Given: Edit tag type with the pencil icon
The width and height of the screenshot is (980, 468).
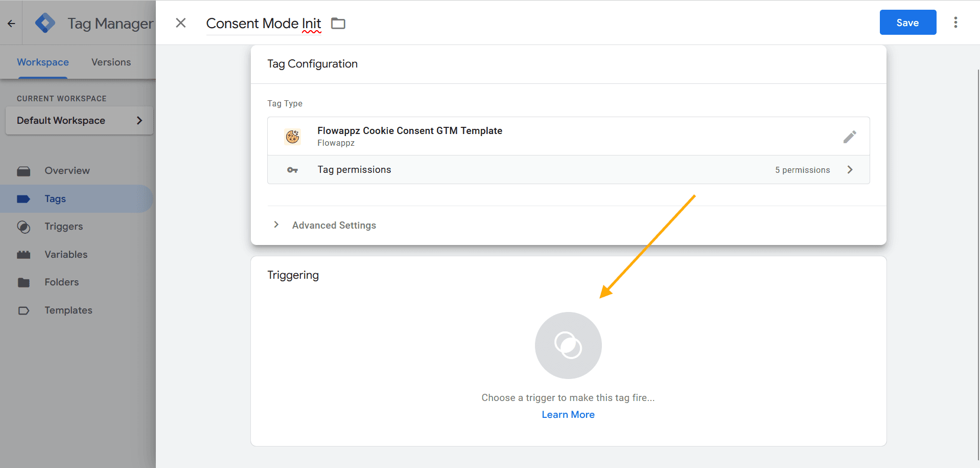Looking at the screenshot, I should [850, 137].
